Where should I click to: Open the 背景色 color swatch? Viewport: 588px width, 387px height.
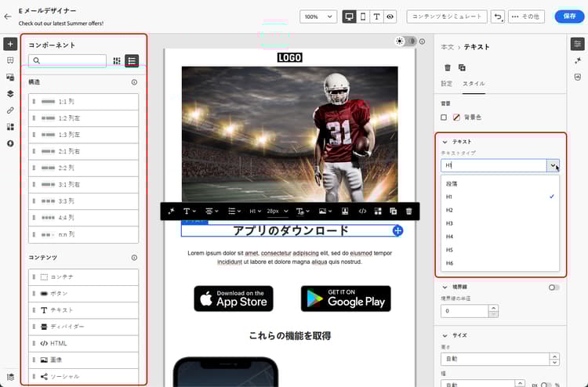(x=456, y=118)
